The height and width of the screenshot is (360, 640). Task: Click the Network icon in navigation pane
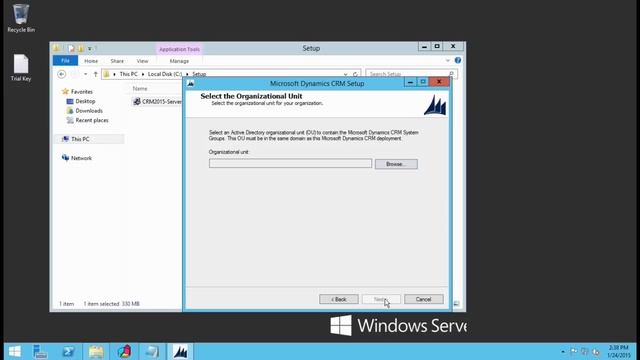tap(65, 158)
